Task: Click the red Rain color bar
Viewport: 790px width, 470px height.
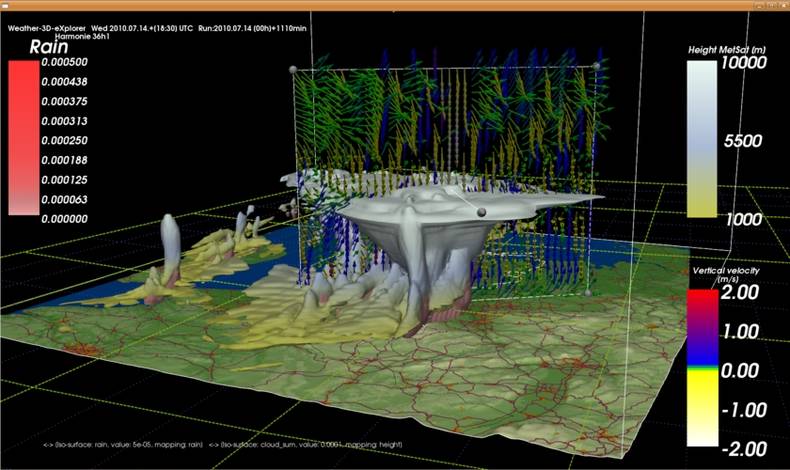Action: (23, 138)
